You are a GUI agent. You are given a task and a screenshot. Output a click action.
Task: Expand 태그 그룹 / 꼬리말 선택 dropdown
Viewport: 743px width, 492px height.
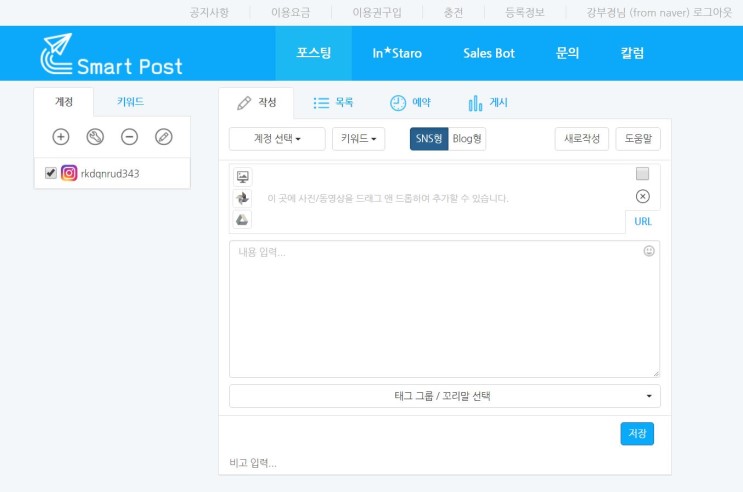[x=444, y=396]
